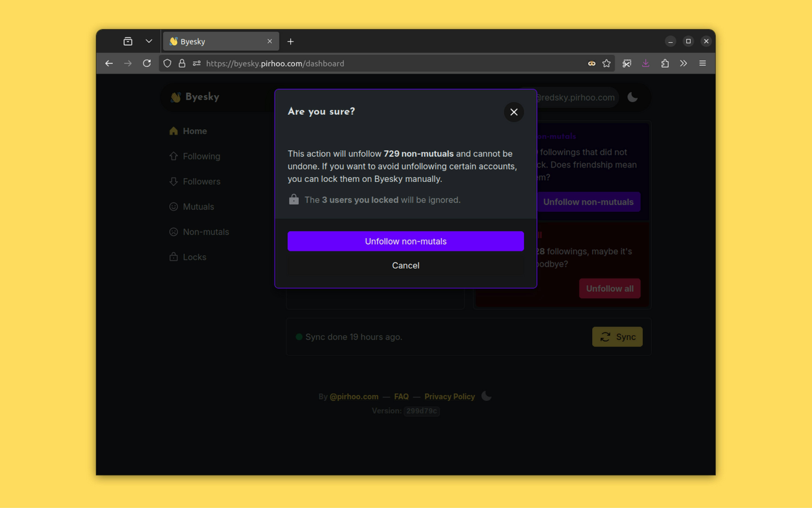The height and width of the screenshot is (508, 812).
Task: Reload the page with refresh icon
Action: 147,63
